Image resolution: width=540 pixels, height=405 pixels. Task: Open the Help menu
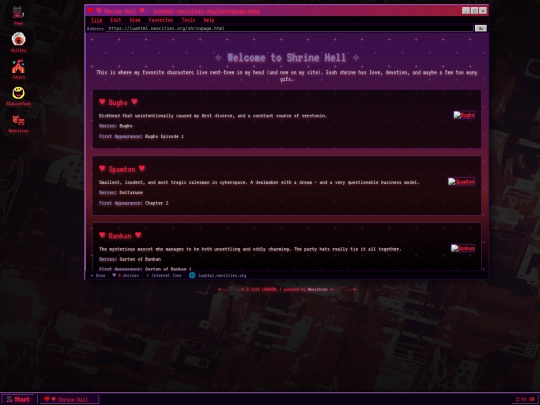tap(209, 20)
